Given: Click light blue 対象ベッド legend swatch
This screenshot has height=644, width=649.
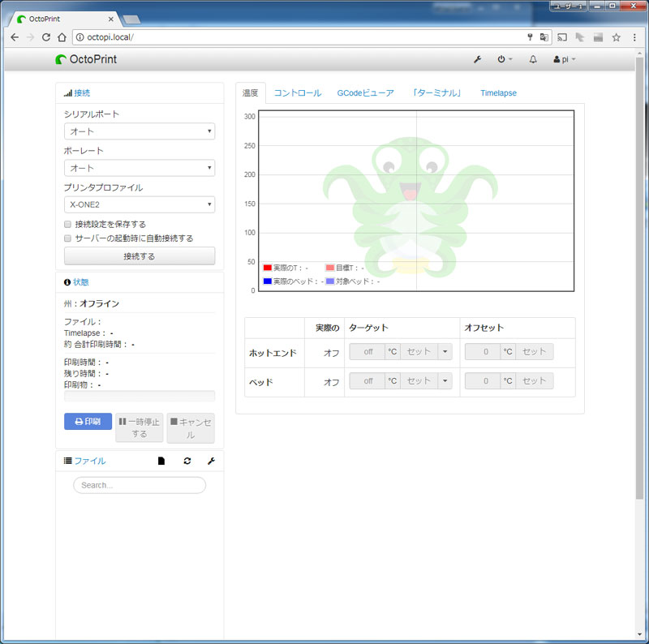Looking at the screenshot, I should [330, 281].
